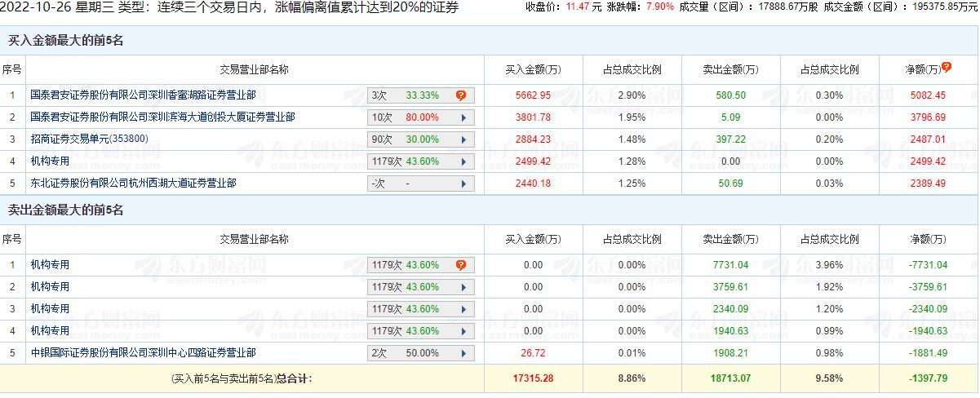Click the question mark beside buy-table 净额(万) header

pos(947,68)
